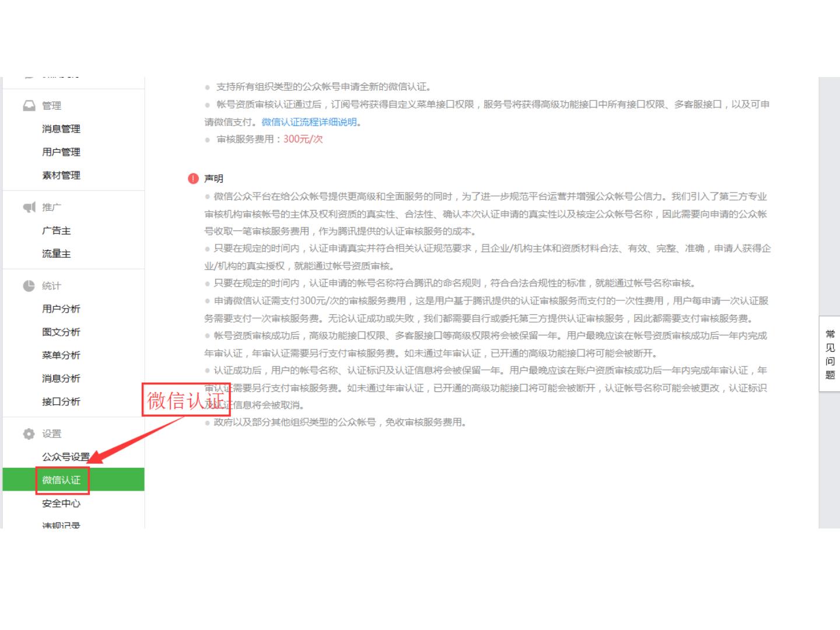840x630 pixels.
Task: Click the 推广 megaphone icon
Action: coord(29,207)
